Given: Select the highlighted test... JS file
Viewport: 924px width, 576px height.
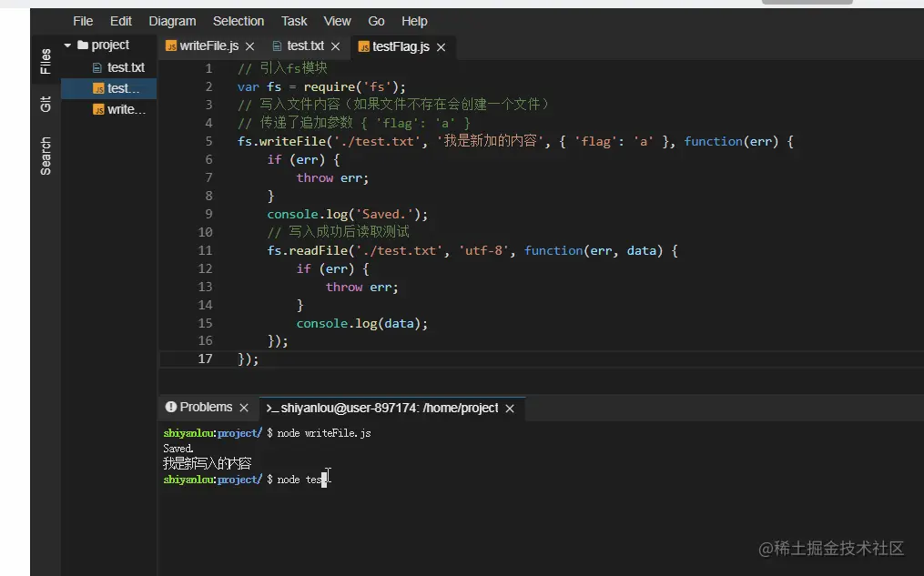Looking at the screenshot, I should (x=109, y=88).
